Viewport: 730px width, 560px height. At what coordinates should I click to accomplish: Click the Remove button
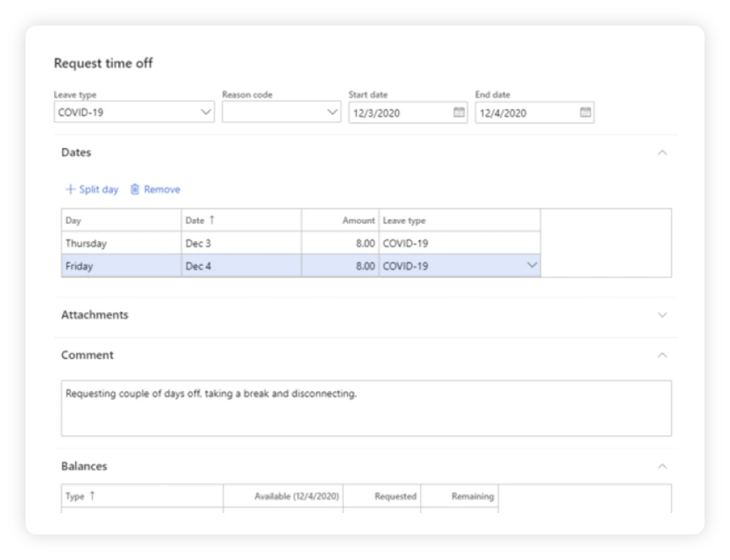[155, 189]
